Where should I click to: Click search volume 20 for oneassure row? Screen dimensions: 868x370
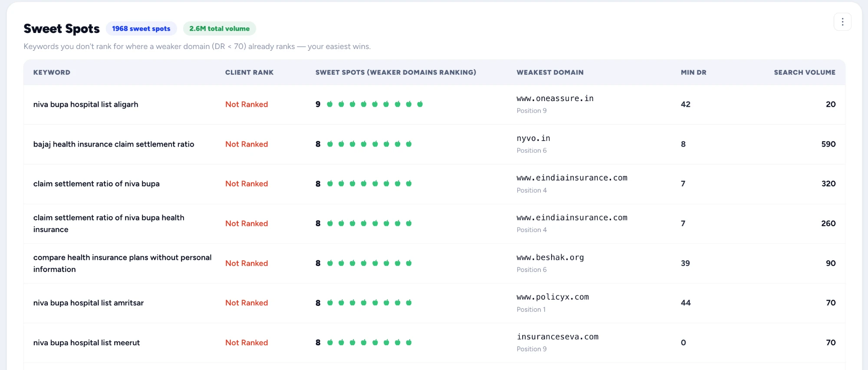click(831, 105)
